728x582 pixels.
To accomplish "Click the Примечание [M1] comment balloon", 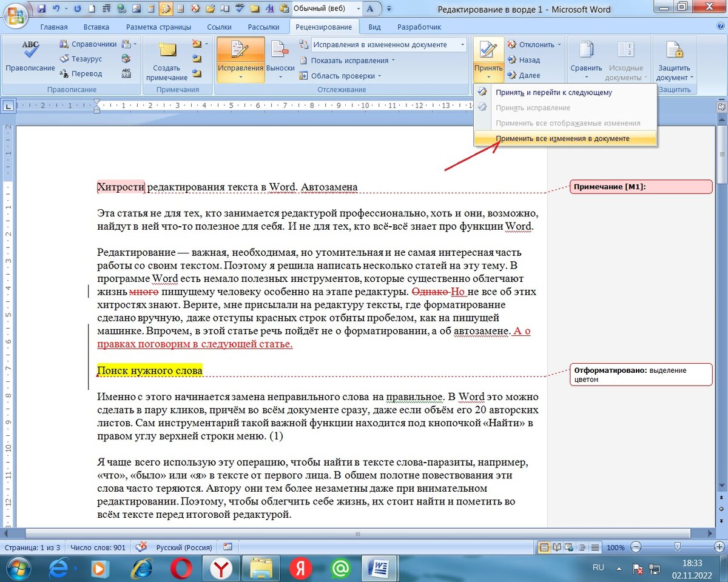I will pyautogui.click(x=640, y=187).
